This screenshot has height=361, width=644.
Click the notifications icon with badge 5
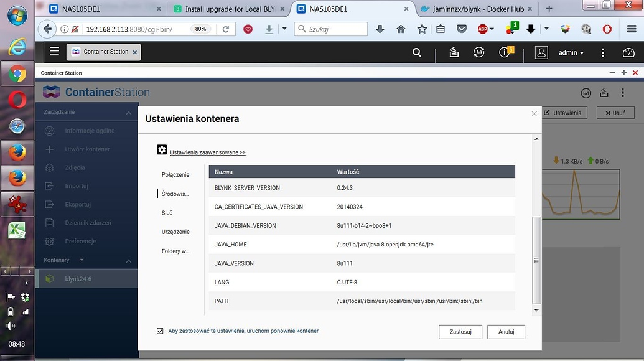pyautogui.click(x=505, y=52)
